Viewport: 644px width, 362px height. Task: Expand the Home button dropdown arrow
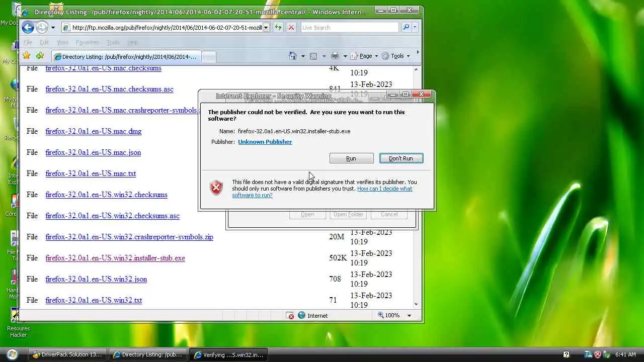(303, 56)
